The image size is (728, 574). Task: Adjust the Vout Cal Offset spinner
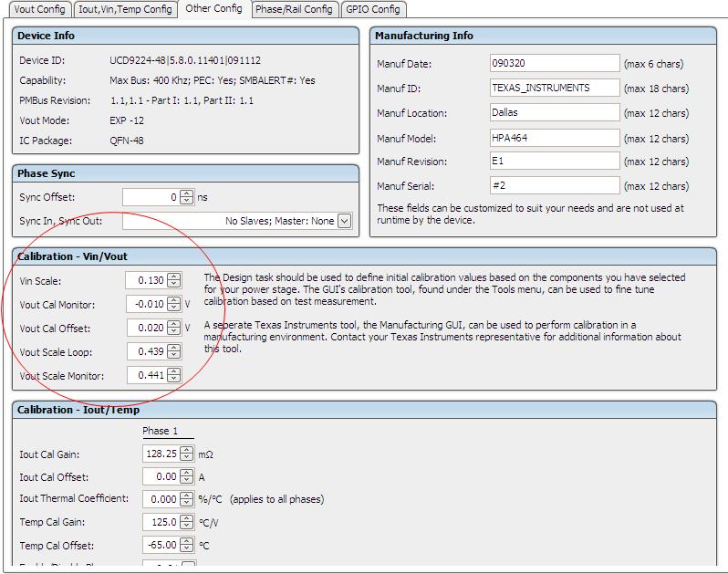pos(173,328)
